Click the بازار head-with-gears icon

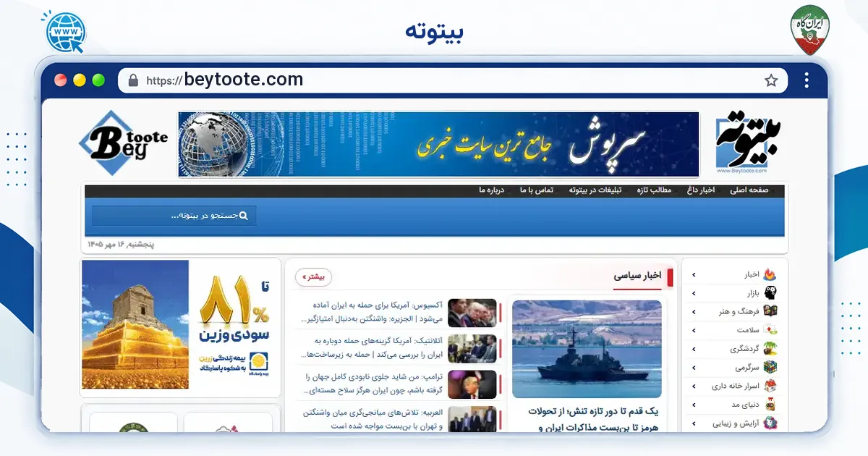click(770, 293)
